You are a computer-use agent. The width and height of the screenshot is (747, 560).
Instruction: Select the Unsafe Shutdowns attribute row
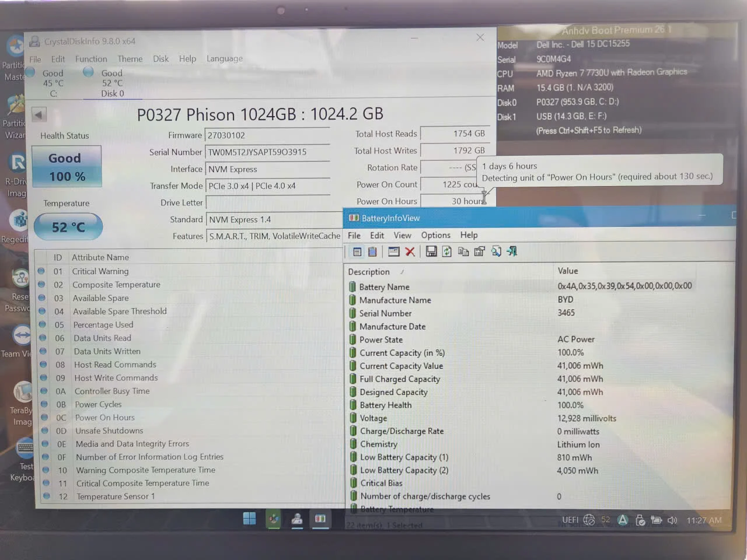coord(190,430)
